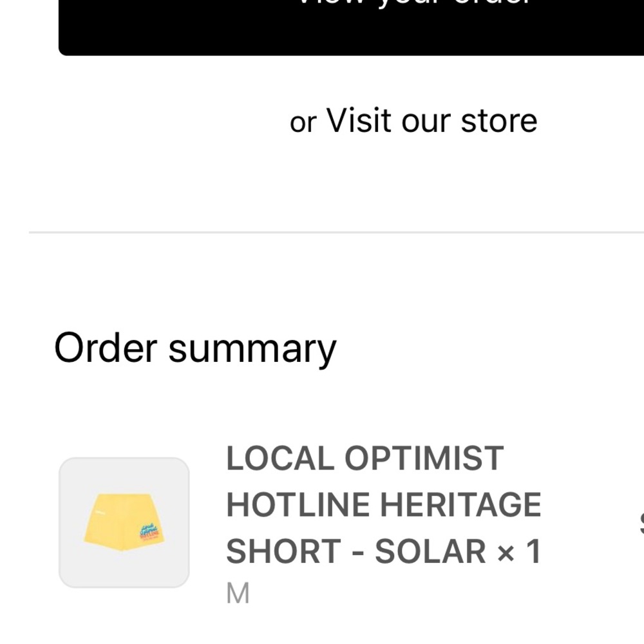Click the word "store" in the link

500,120
